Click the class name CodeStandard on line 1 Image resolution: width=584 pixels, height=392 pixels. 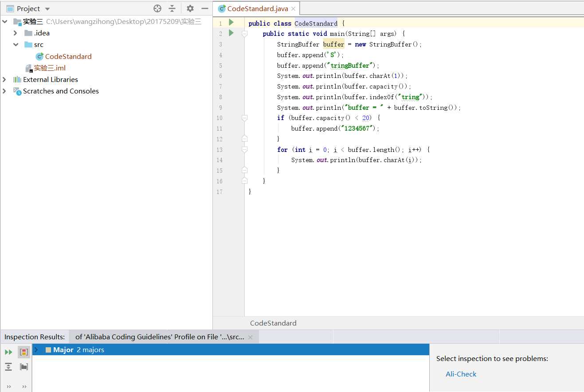pos(316,23)
